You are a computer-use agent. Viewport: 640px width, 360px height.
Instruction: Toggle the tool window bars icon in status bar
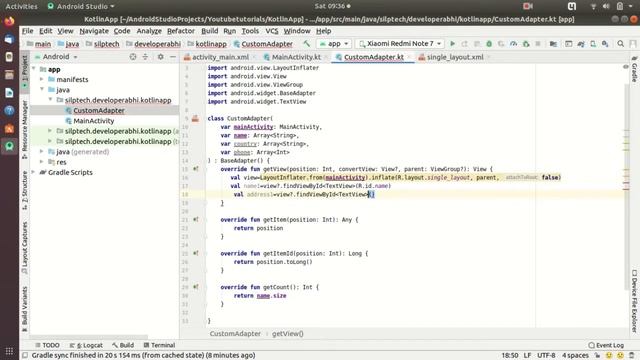25,356
